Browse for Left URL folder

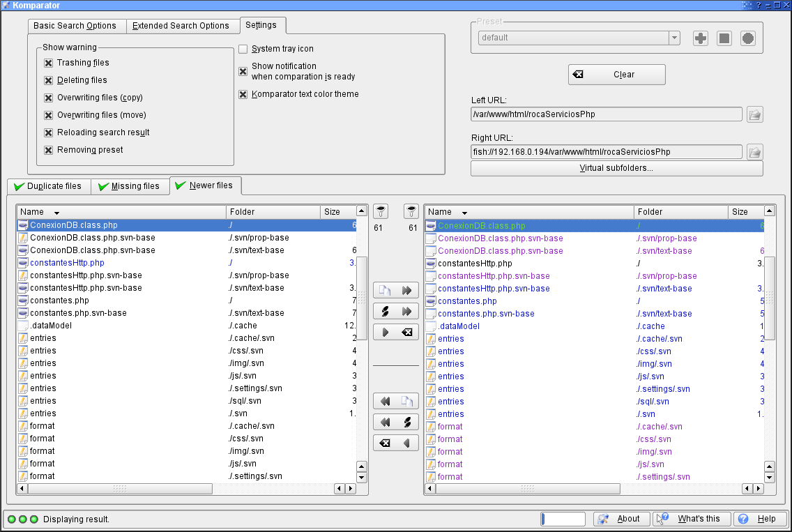point(754,114)
